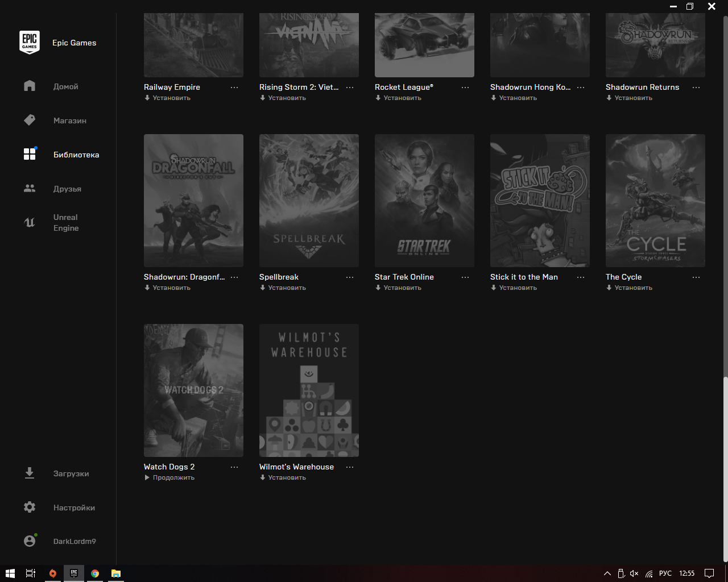728x582 pixels.
Task: Open options menu for Shadowrun Returns
Action: [x=696, y=88]
